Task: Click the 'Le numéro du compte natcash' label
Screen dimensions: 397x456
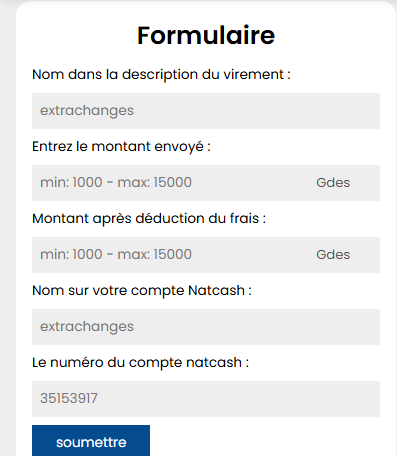Action: point(140,363)
